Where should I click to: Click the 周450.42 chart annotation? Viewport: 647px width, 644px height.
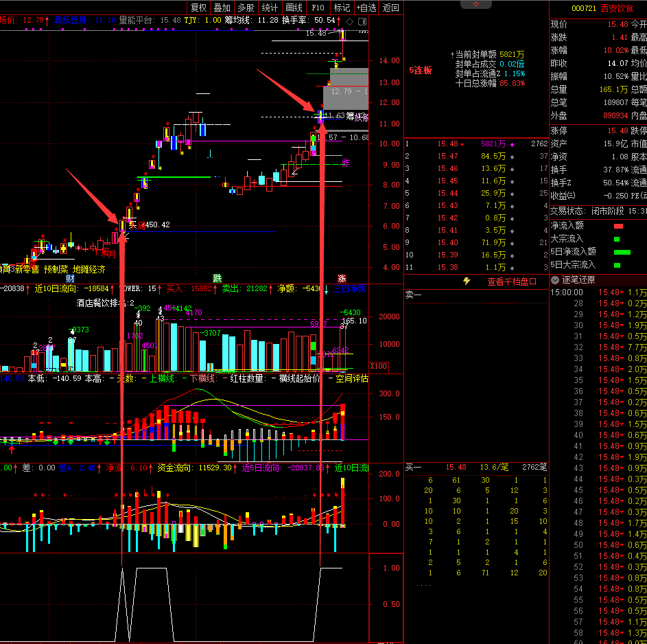[x=153, y=225]
